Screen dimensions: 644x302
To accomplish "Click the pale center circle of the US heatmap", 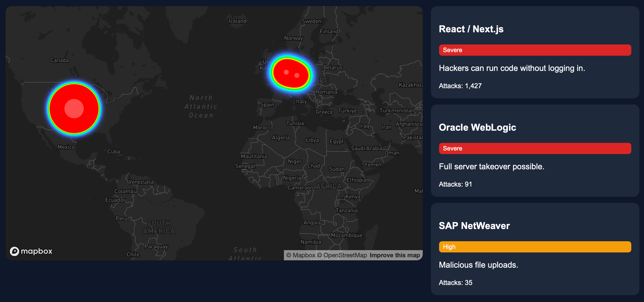I will (x=74, y=109).
